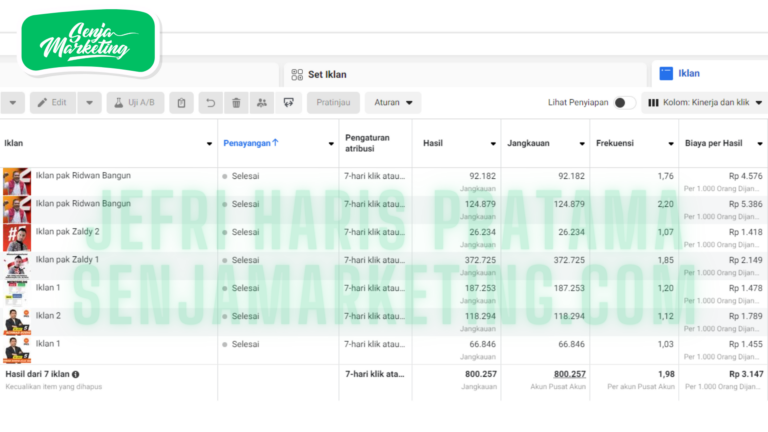The image size is (768, 432).
Task: Open the Aturan dropdown
Action: [x=392, y=103]
